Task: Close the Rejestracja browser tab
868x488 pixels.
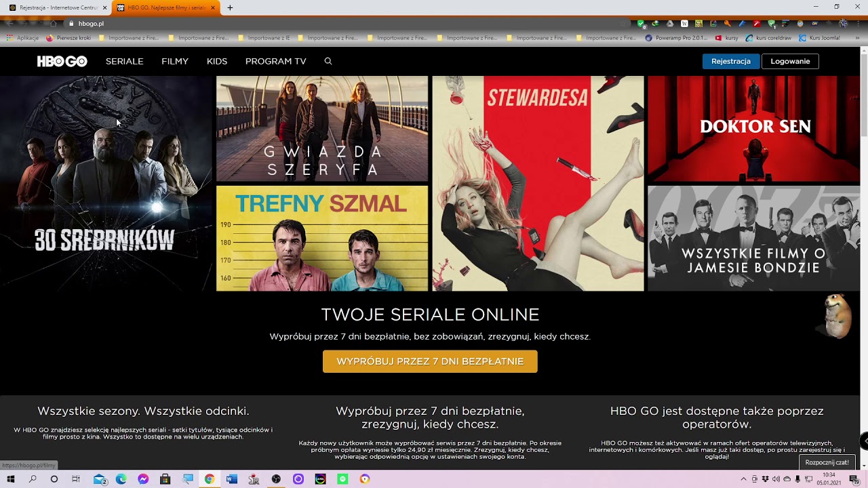Action: pyautogui.click(x=104, y=7)
